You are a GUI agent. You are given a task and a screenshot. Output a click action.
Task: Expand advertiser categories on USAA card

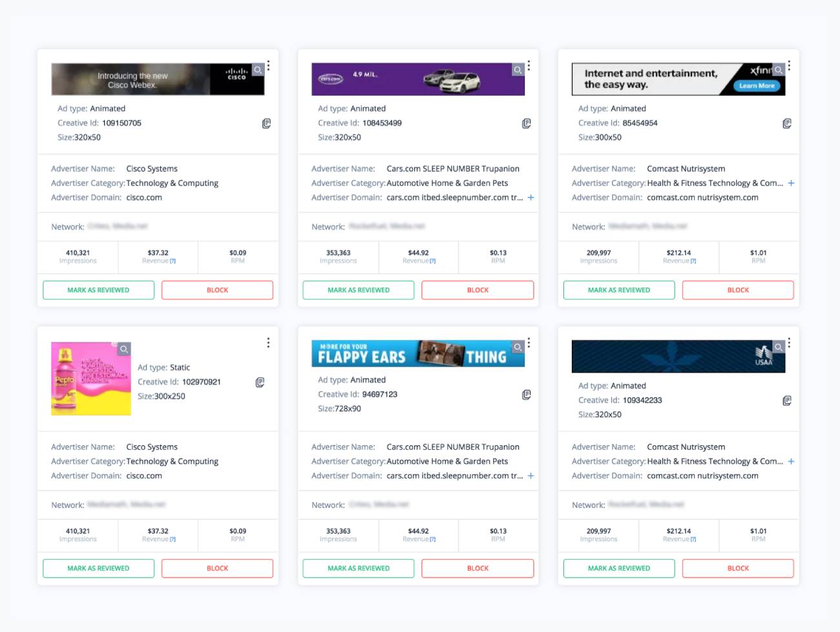pos(791,461)
